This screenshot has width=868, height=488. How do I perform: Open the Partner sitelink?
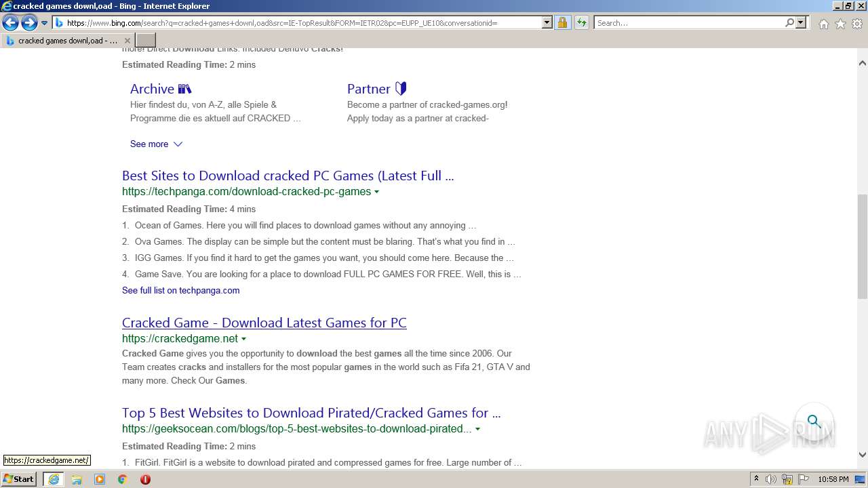tap(376, 89)
